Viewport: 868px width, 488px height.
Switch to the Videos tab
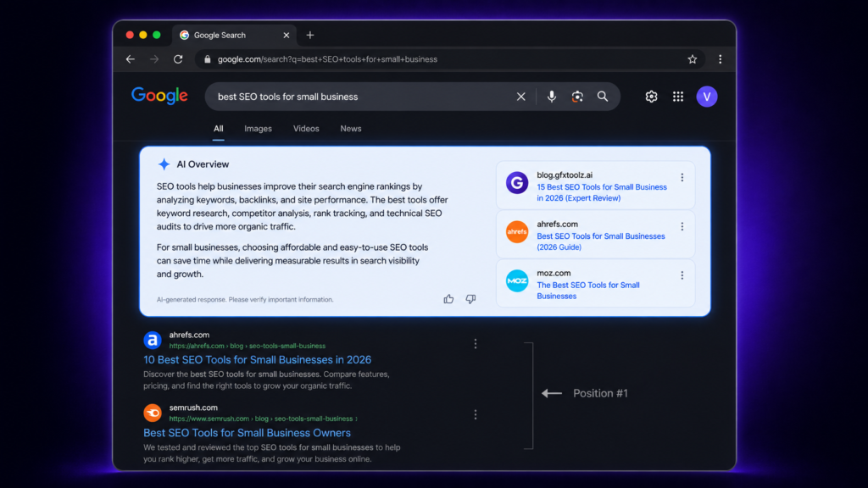click(306, 129)
